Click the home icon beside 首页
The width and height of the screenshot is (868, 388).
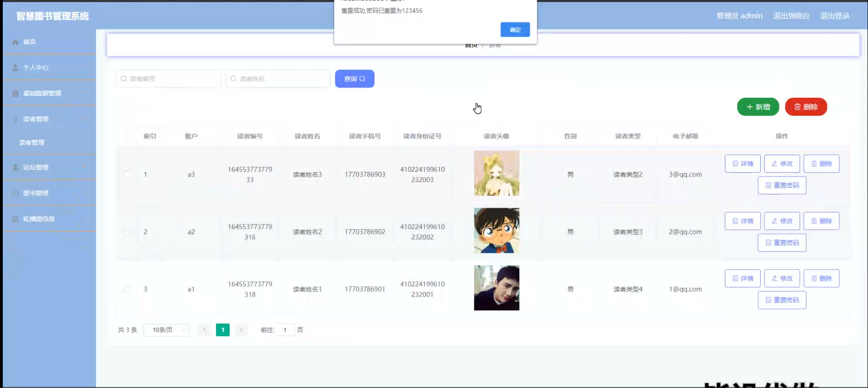[x=15, y=42]
